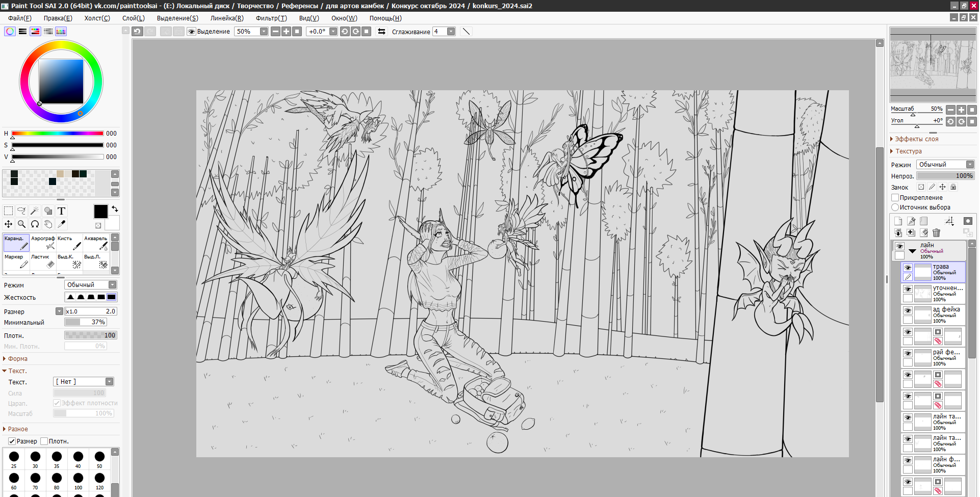Viewport: 980px width, 497px height.
Task: Open the Сглаживание value dropdown
Action: [451, 32]
